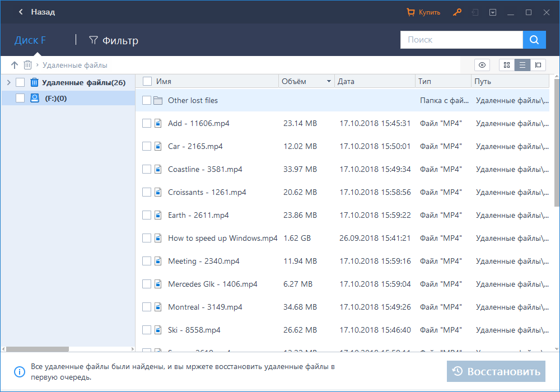Sort by the Имя column header
Image resolution: width=560 pixels, height=392 pixels.
click(164, 81)
